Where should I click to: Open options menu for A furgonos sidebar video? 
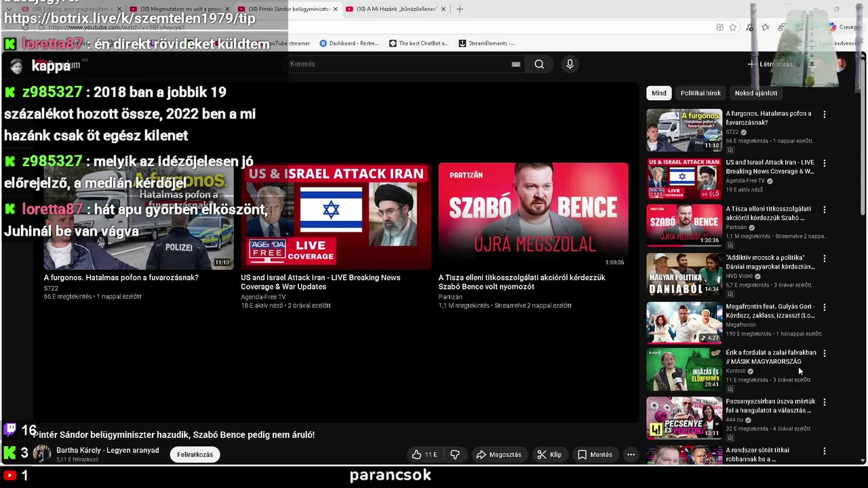pyautogui.click(x=825, y=115)
